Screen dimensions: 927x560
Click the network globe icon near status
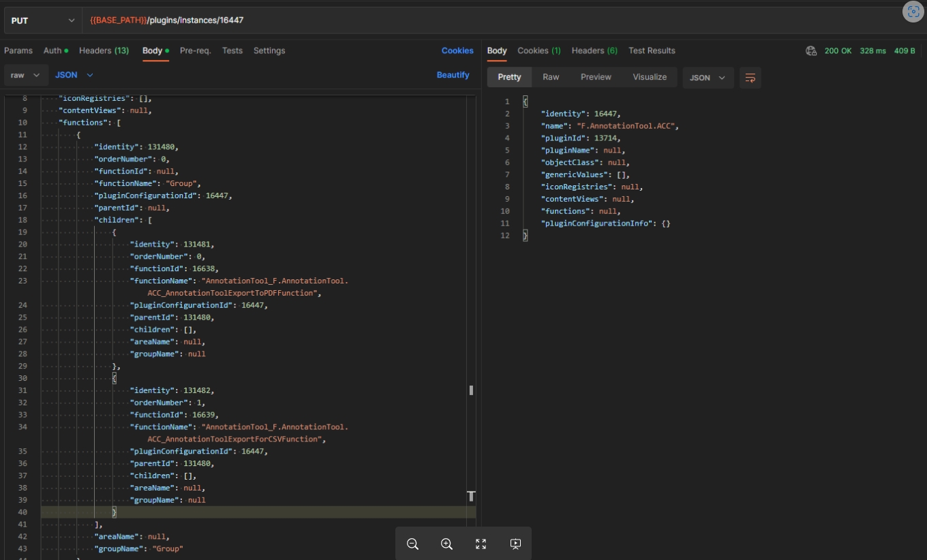[x=810, y=50]
